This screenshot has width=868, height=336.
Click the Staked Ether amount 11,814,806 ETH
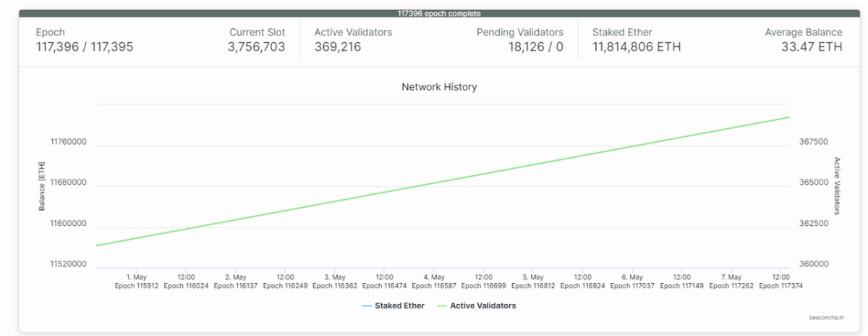[x=637, y=47]
